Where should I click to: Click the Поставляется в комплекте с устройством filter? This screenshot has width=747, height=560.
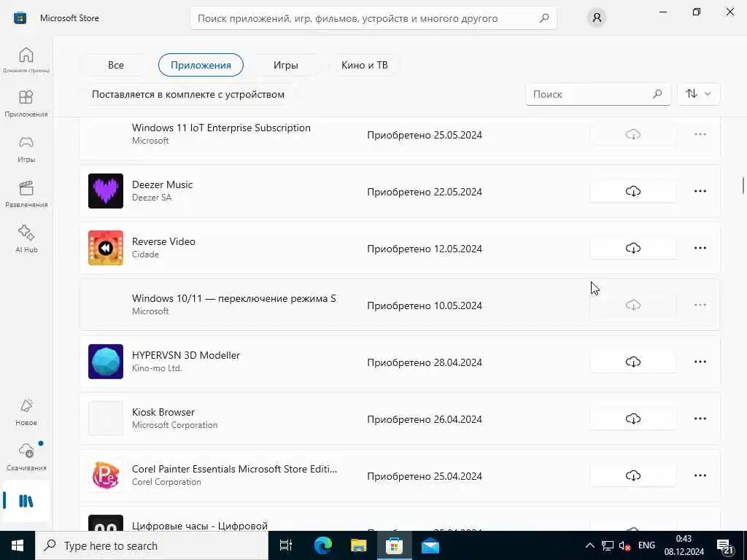pyautogui.click(x=188, y=94)
